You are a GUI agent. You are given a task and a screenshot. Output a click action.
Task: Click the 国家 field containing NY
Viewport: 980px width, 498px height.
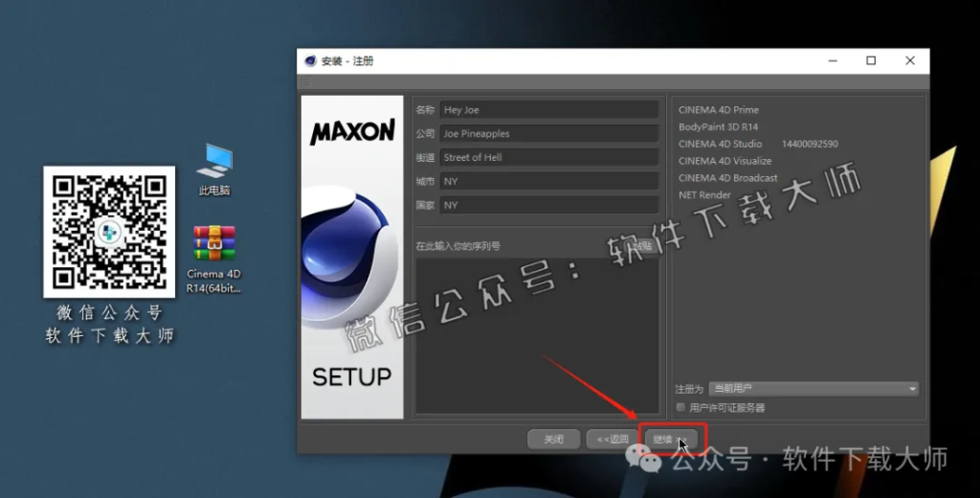tap(548, 205)
